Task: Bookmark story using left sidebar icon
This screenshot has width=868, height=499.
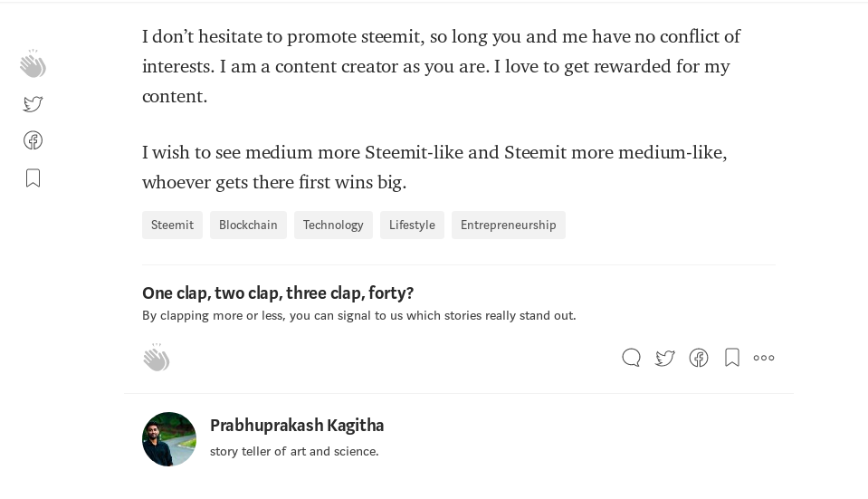Action: pos(33,178)
